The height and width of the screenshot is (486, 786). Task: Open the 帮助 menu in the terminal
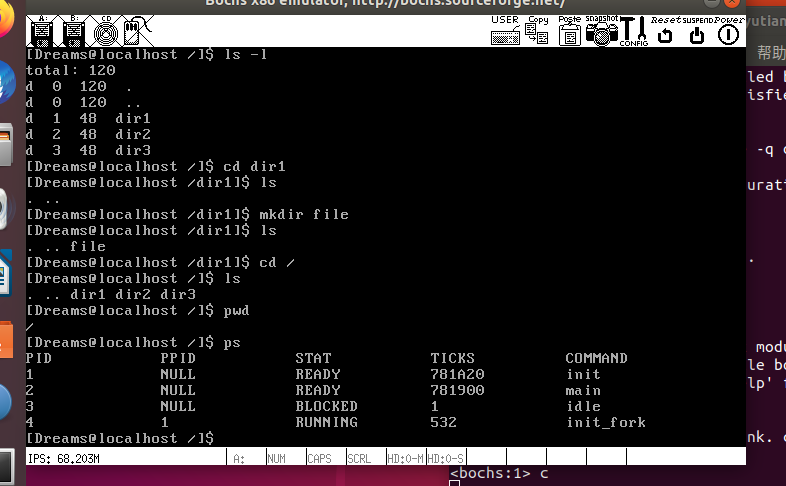[770, 52]
